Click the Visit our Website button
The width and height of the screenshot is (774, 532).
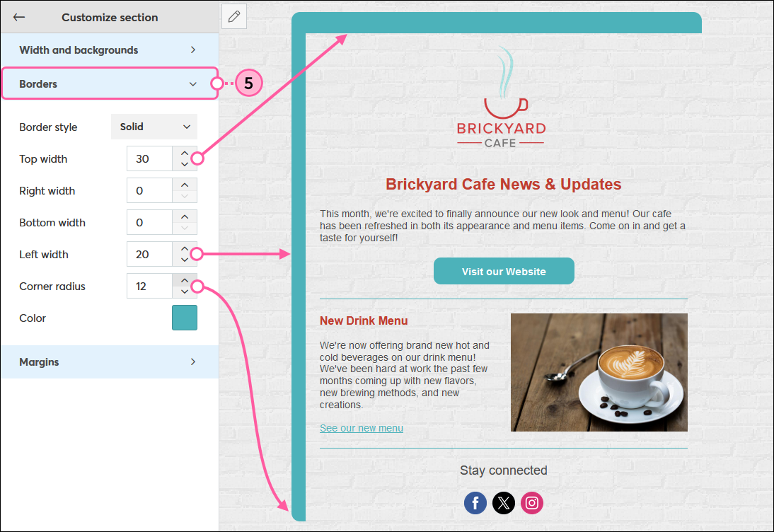point(504,271)
